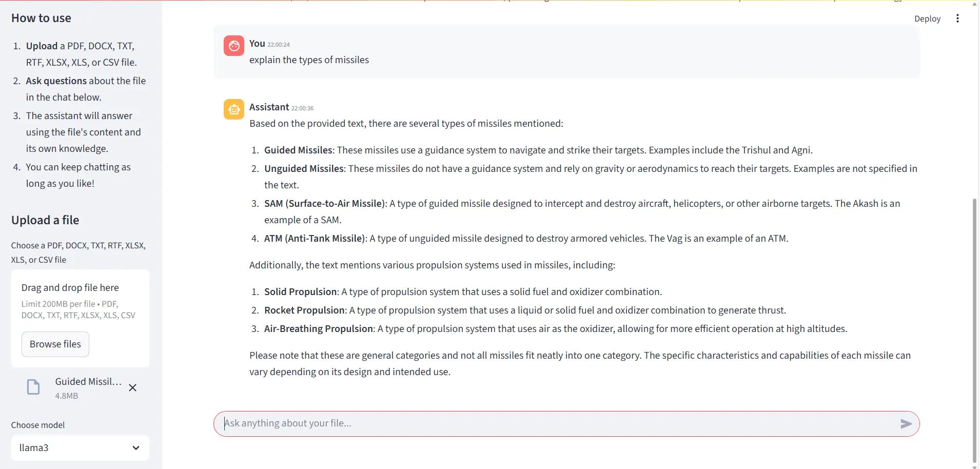Click the document icon of uploaded file
The width and height of the screenshot is (980, 469).
coord(33,387)
